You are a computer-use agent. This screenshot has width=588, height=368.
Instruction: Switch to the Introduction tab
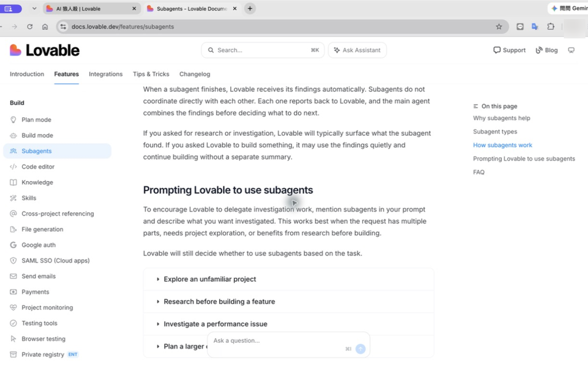pos(27,74)
